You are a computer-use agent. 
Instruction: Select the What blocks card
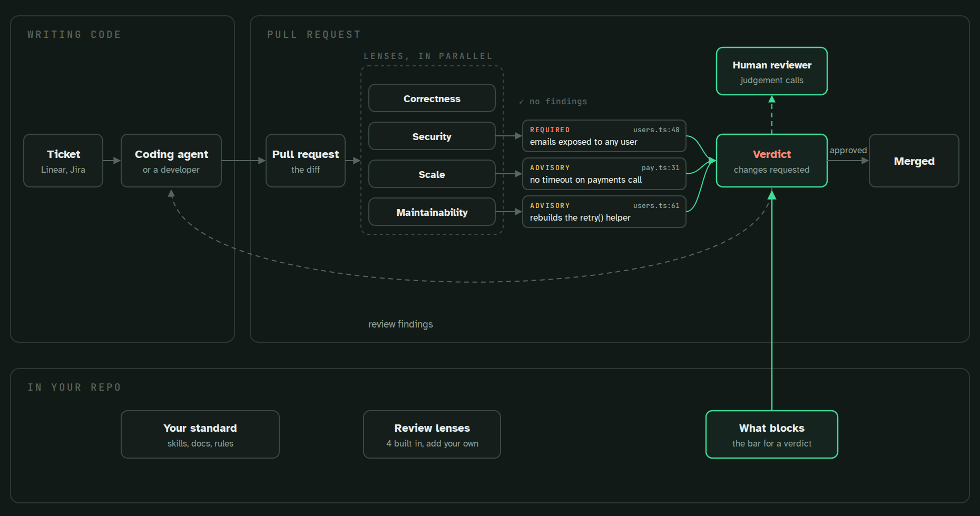(772, 434)
